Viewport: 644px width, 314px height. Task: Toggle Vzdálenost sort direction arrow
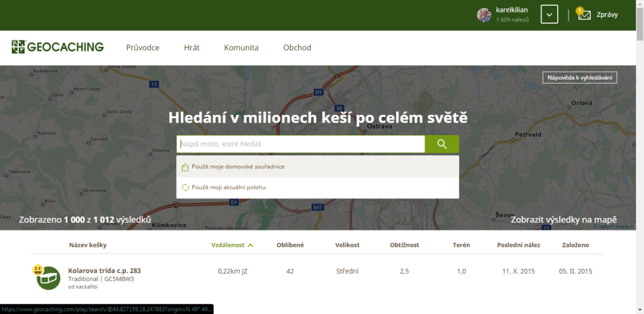250,245
